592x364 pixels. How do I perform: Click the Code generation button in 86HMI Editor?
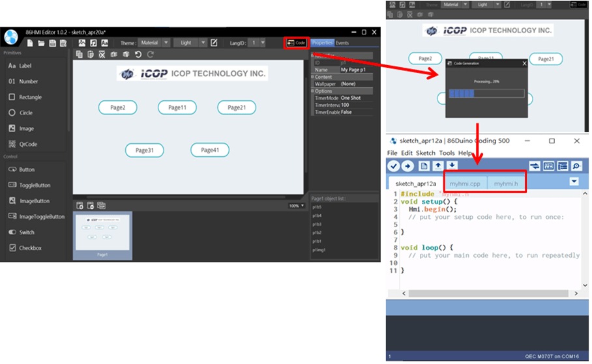tap(296, 42)
